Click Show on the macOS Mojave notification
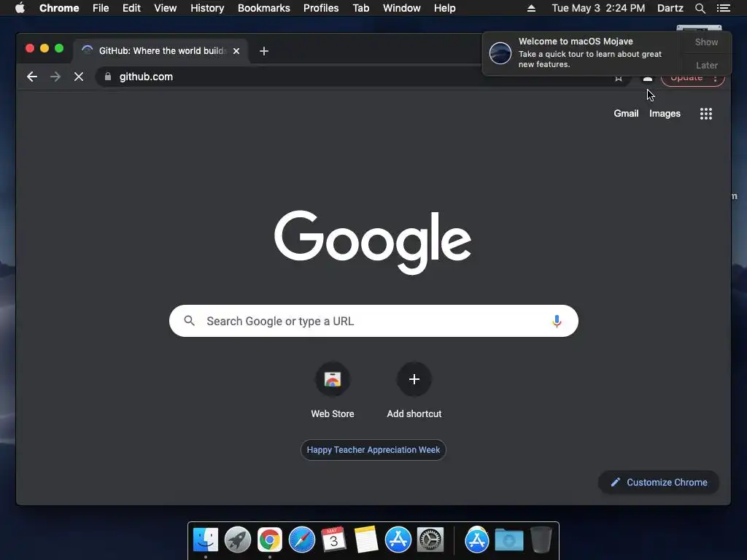 click(x=706, y=42)
